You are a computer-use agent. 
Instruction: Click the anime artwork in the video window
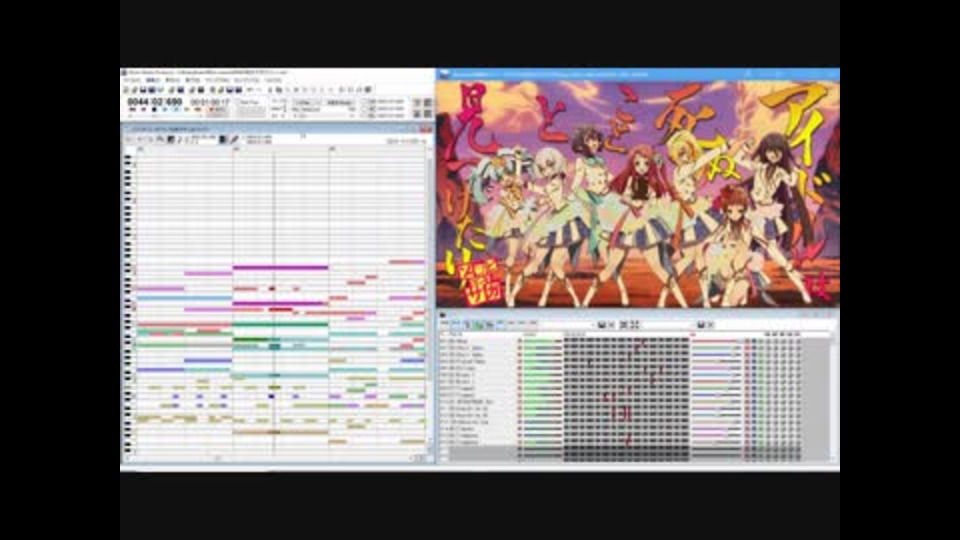(x=637, y=193)
